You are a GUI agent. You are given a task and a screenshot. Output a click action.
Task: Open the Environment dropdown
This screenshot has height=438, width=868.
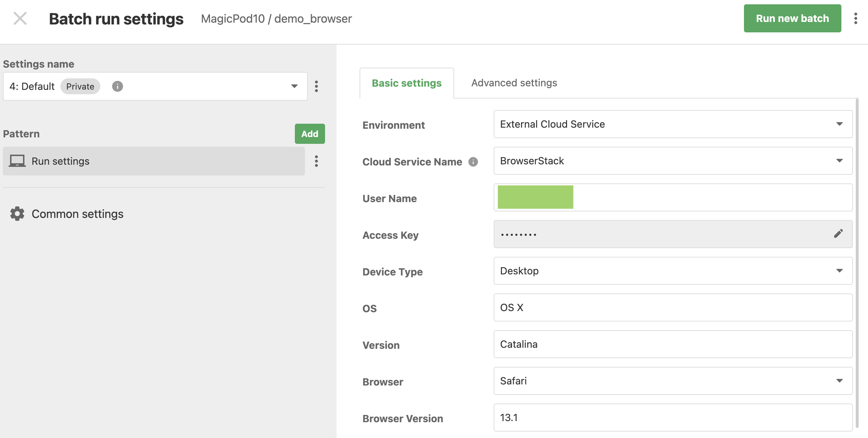673,124
